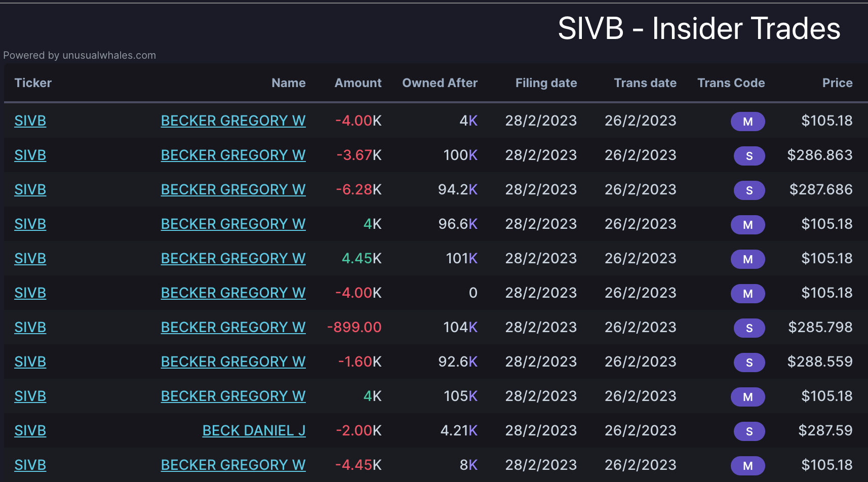Click the Owned After column header

(x=440, y=83)
